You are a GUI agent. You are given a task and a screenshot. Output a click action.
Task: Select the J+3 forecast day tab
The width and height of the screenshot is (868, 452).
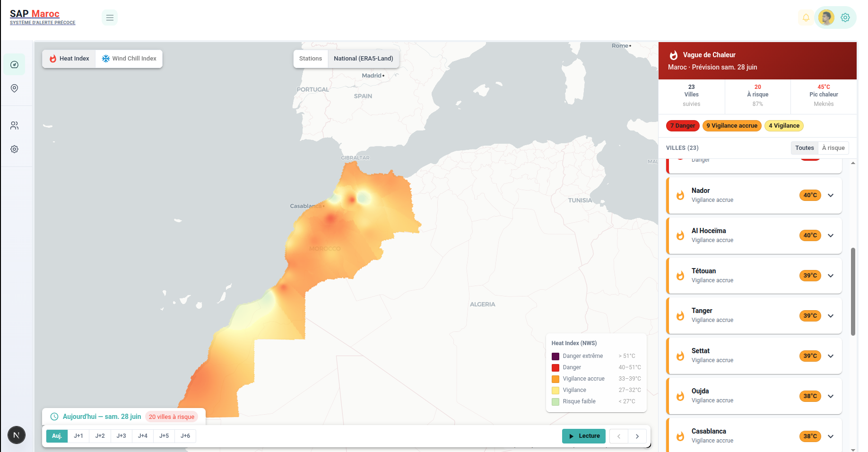122,436
